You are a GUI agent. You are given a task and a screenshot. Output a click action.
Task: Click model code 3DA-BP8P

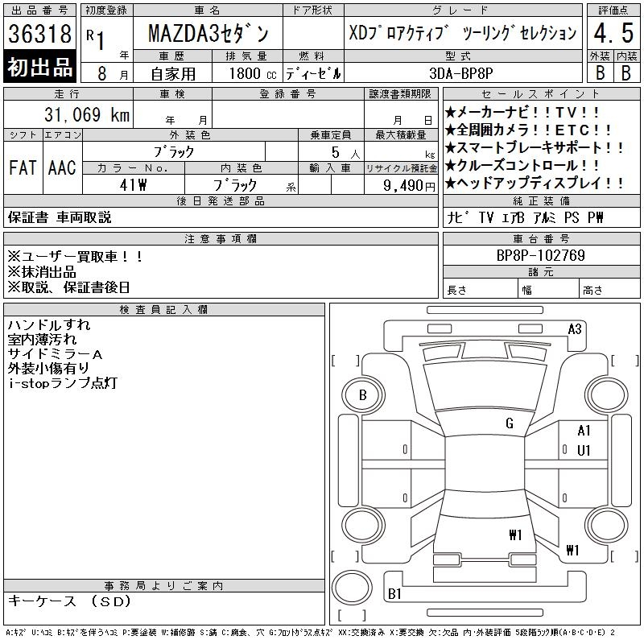click(460, 73)
